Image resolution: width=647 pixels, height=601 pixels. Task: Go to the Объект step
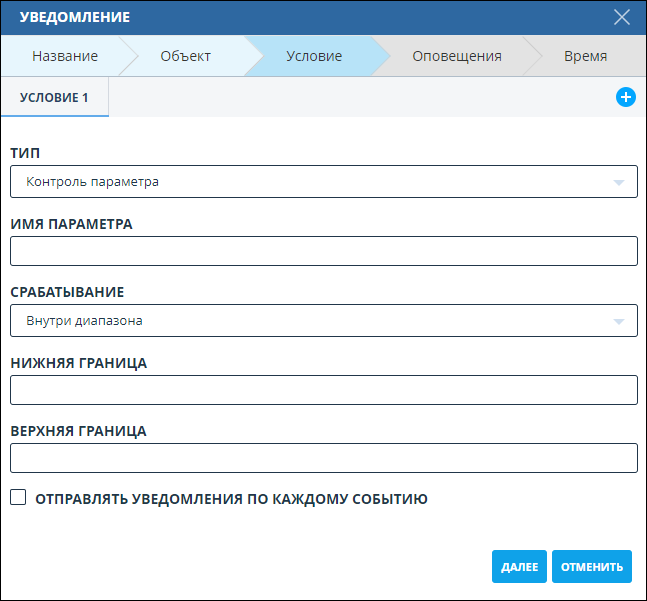click(185, 56)
